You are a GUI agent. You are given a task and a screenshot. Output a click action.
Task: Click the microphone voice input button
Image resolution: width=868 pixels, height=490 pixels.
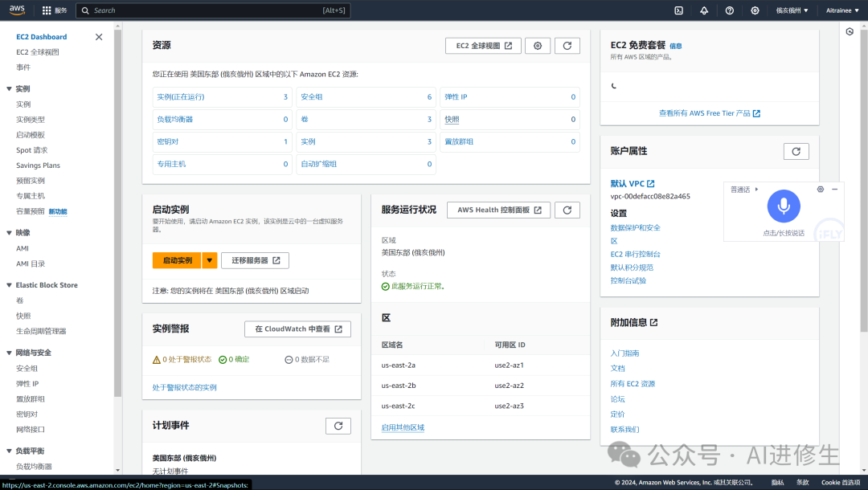[784, 206]
